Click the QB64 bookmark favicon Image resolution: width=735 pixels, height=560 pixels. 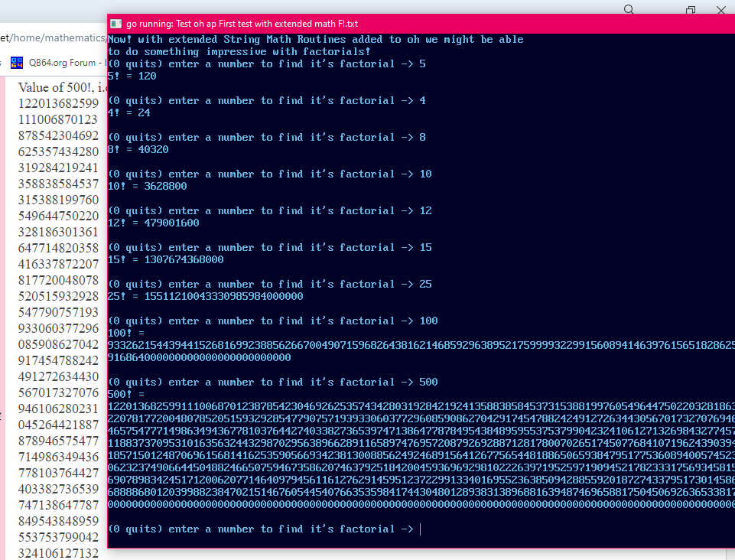point(16,63)
